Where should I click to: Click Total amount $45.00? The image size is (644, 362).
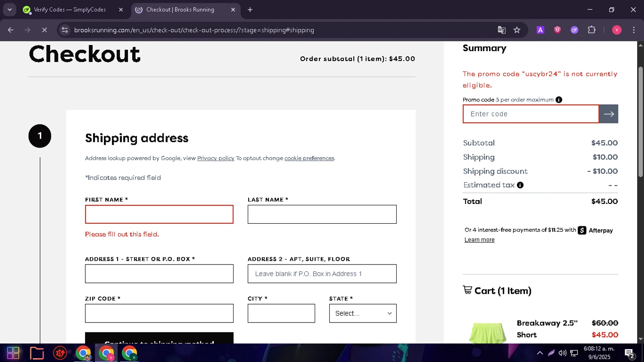pos(605,201)
